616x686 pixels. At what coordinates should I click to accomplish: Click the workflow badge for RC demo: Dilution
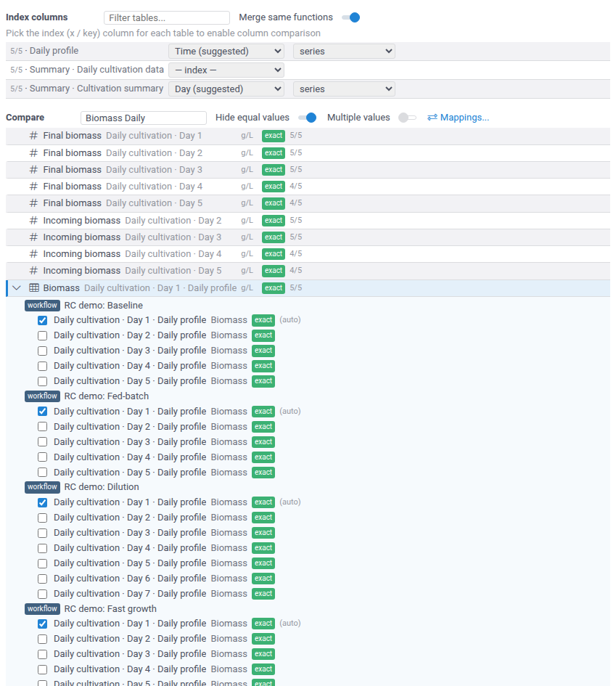click(x=42, y=487)
